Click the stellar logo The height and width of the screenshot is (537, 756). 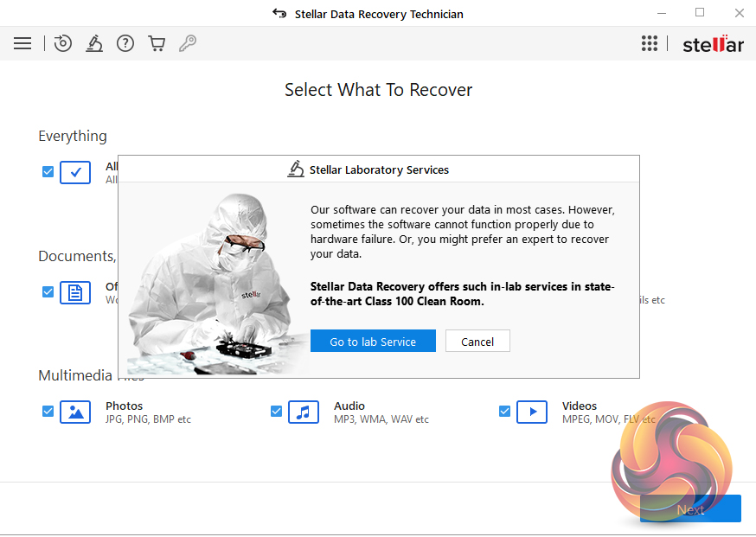tap(713, 44)
